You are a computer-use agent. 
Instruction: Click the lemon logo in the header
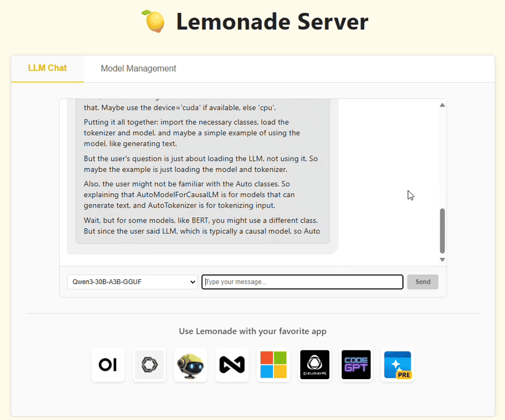[153, 22]
